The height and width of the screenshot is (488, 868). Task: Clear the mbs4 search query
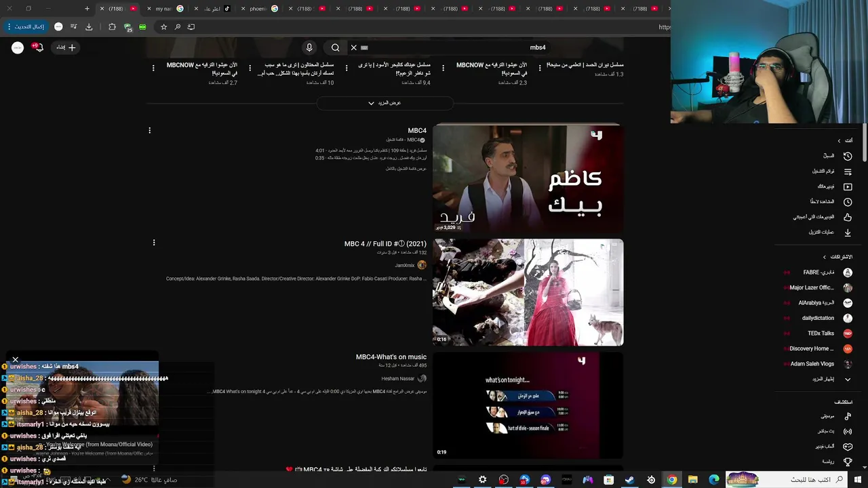click(353, 47)
